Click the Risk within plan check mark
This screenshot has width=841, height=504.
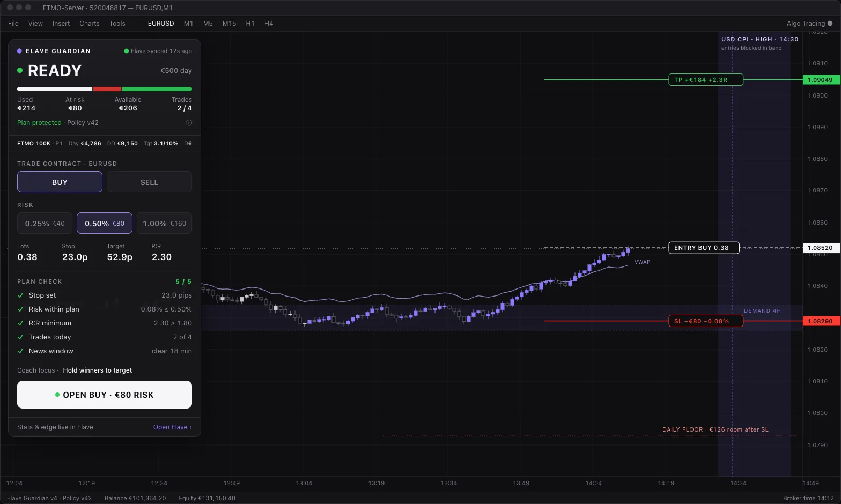pyautogui.click(x=20, y=309)
